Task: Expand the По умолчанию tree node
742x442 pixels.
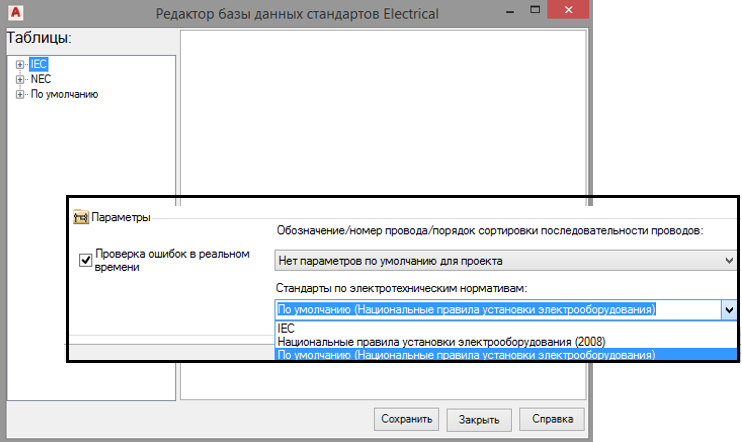Action: [x=20, y=94]
